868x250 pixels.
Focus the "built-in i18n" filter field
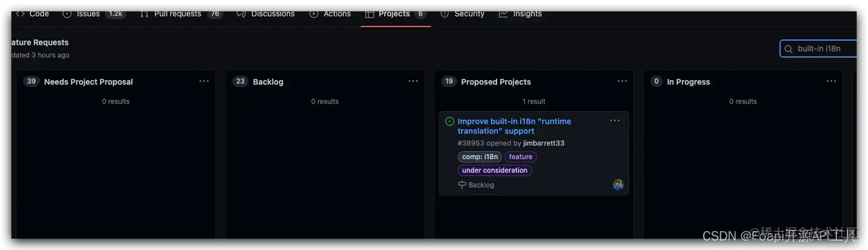click(819, 49)
